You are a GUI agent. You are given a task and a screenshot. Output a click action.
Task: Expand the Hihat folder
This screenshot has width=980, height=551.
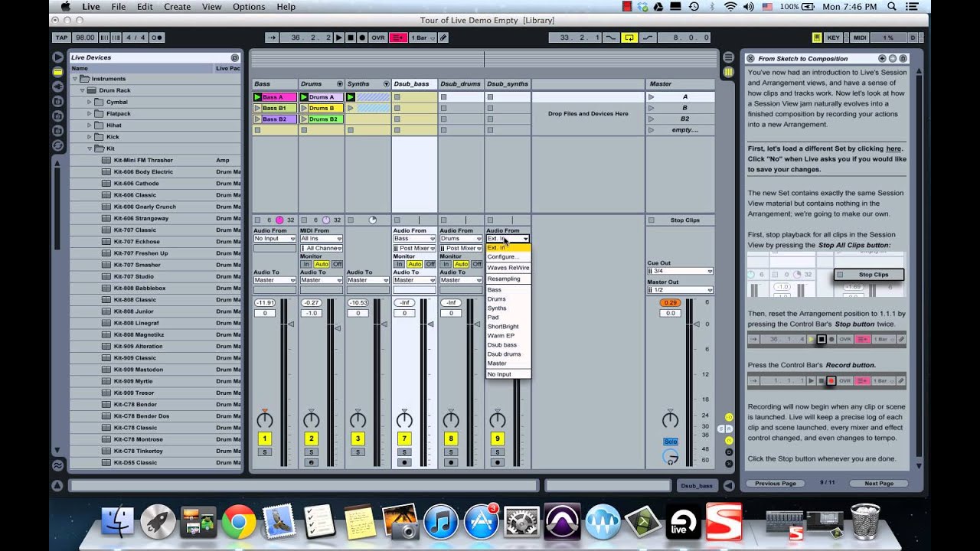(x=90, y=126)
